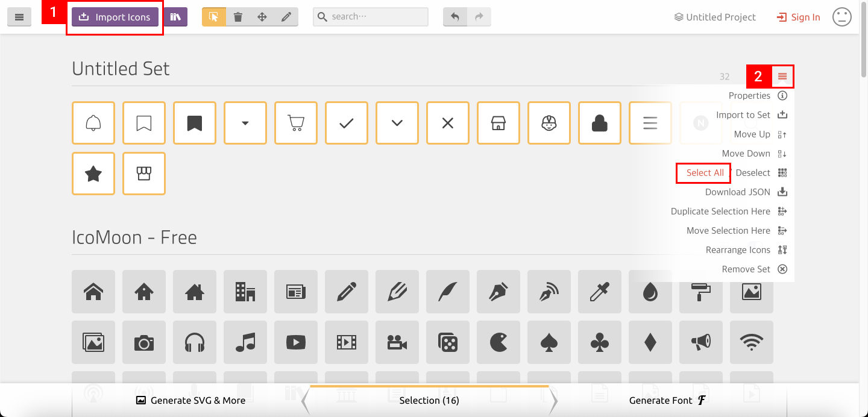Viewport: 868px width, 417px height.
Task: Click the Redo arrow
Action: click(479, 17)
